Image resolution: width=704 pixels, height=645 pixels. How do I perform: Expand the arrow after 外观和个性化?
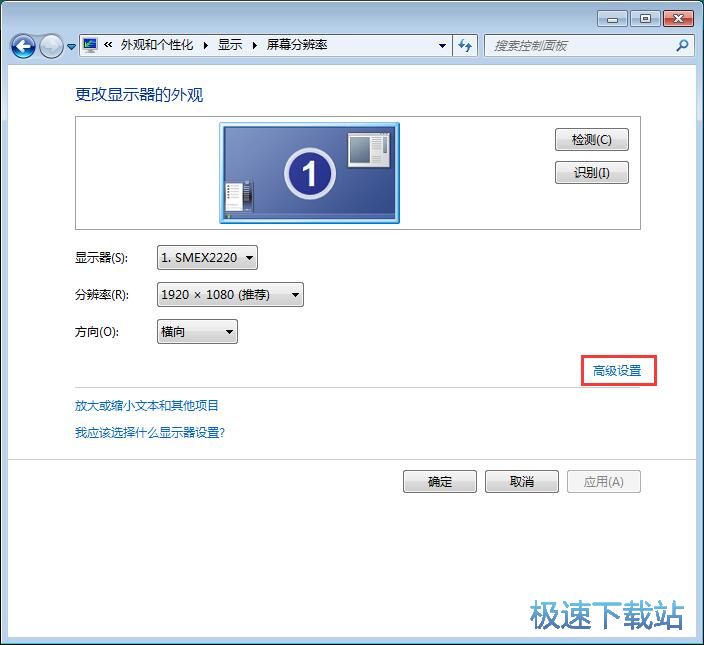pyautogui.click(x=206, y=45)
